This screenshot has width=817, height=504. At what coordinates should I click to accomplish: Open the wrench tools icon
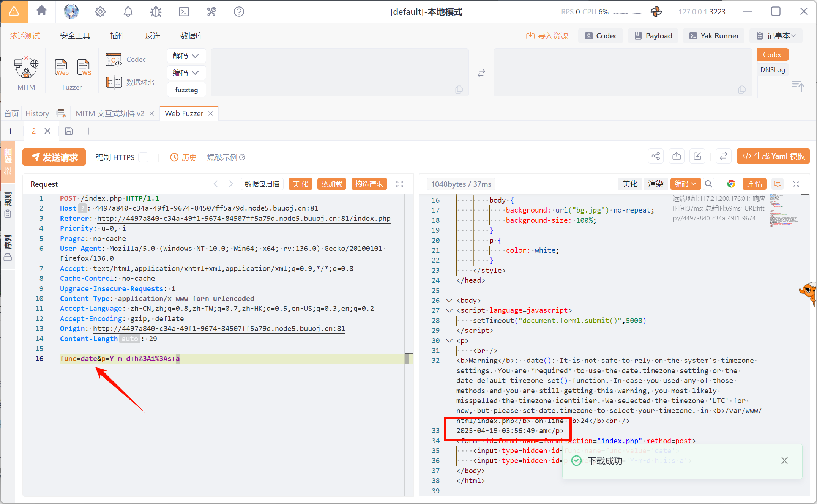coord(211,12)
